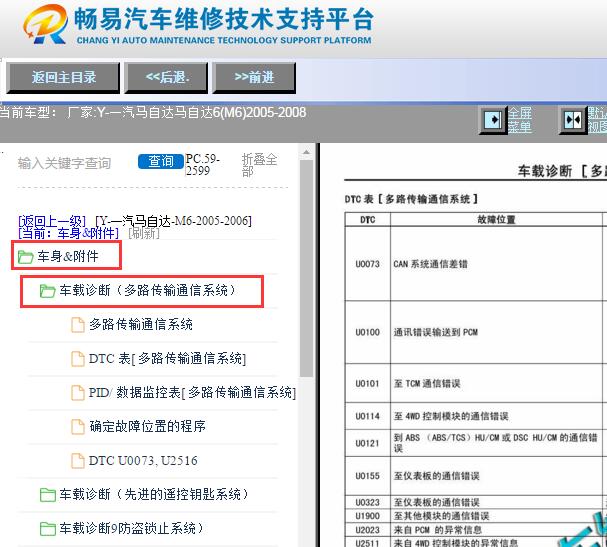The height and width of the screenshot is (547, 607).
Task: Click the default view split icon
Action: coord(573,120)
